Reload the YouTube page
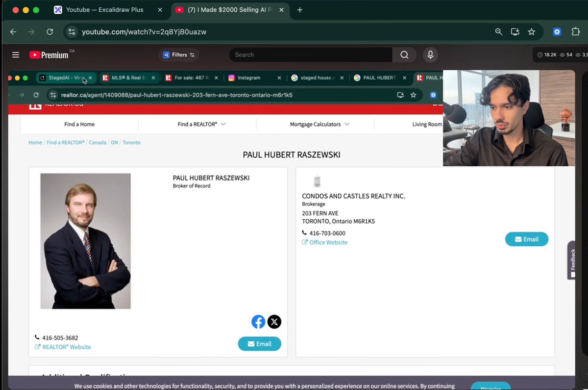Viewport: 588px width, 390px height. pos(49,32)
